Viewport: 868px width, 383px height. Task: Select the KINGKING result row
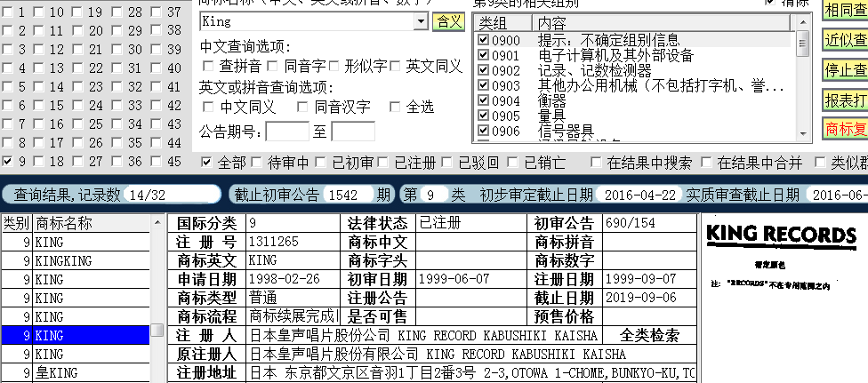pyautogui.click(x=76, y=260)
